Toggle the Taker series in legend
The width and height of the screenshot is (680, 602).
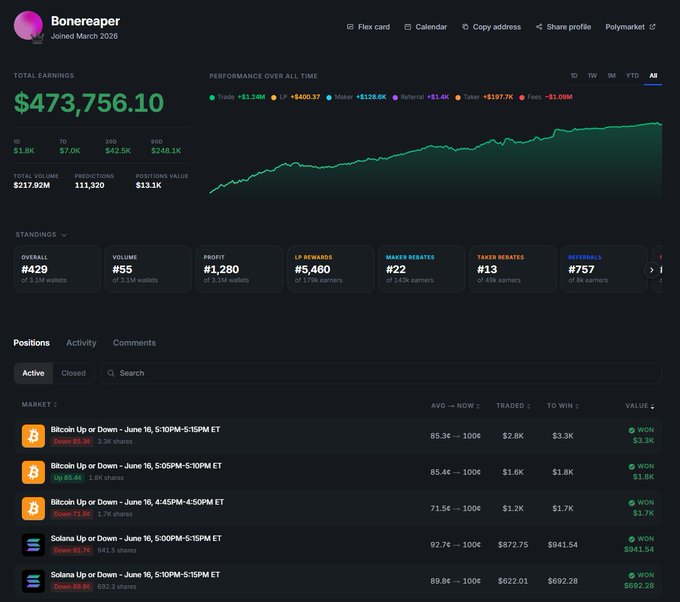coord(484,97)
